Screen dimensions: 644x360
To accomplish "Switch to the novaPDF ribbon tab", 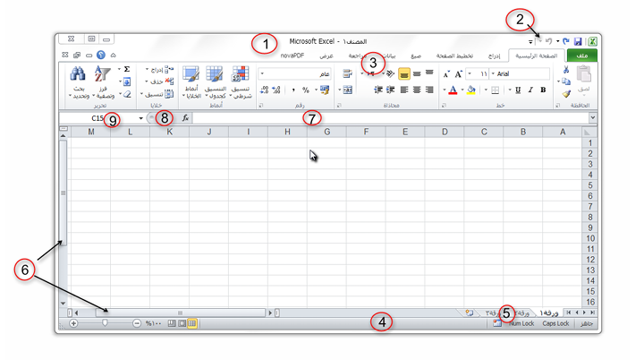I will point(293,56).
